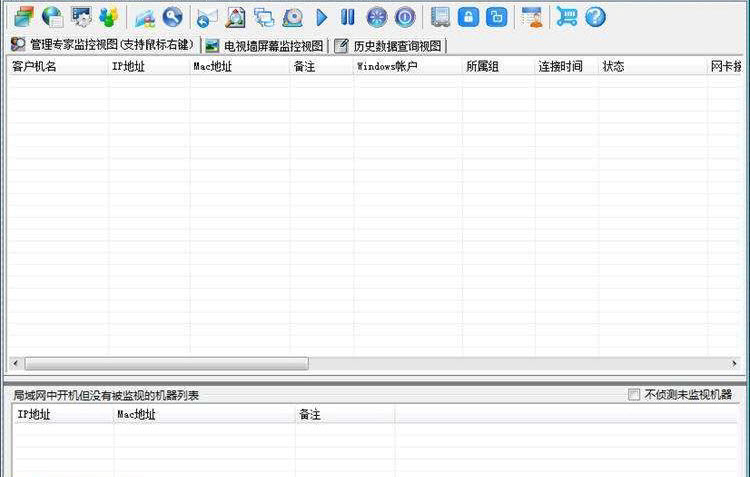The width and height of the screenshot is (750, 477).
Task: Click the globe network icon
Action: pyautogui.click(x=52, y=17)
